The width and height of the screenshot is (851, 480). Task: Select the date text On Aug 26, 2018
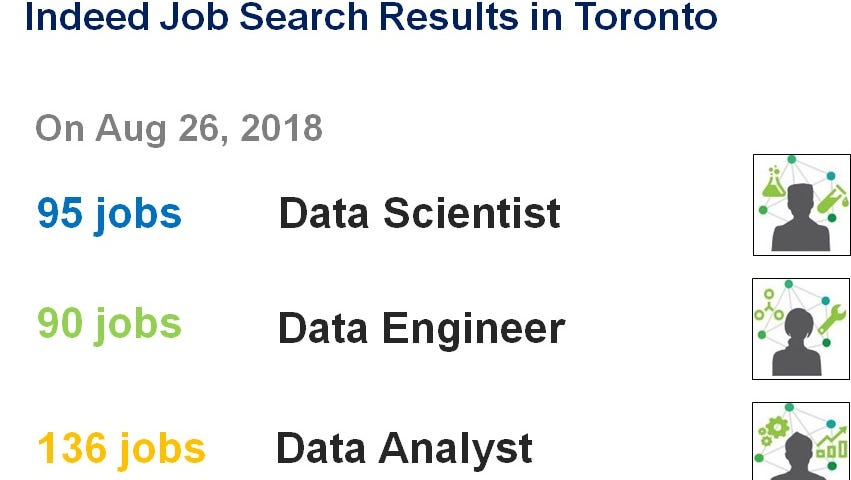pyautogui.click(x=179, y=129)
